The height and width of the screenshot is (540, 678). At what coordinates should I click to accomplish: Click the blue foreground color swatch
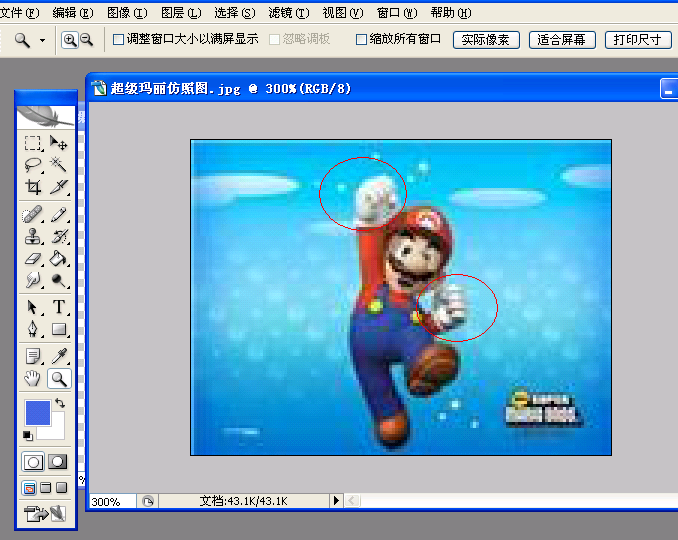[x=38, y=413]
